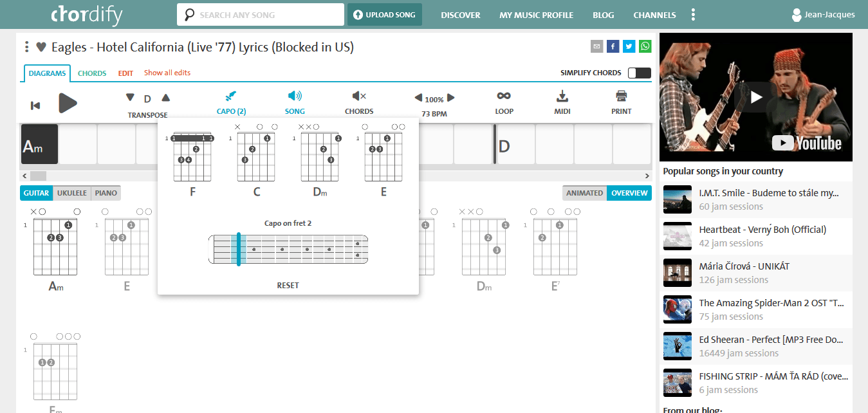
Task: Click the C chord diagram in capo popup
Action: 256,160
